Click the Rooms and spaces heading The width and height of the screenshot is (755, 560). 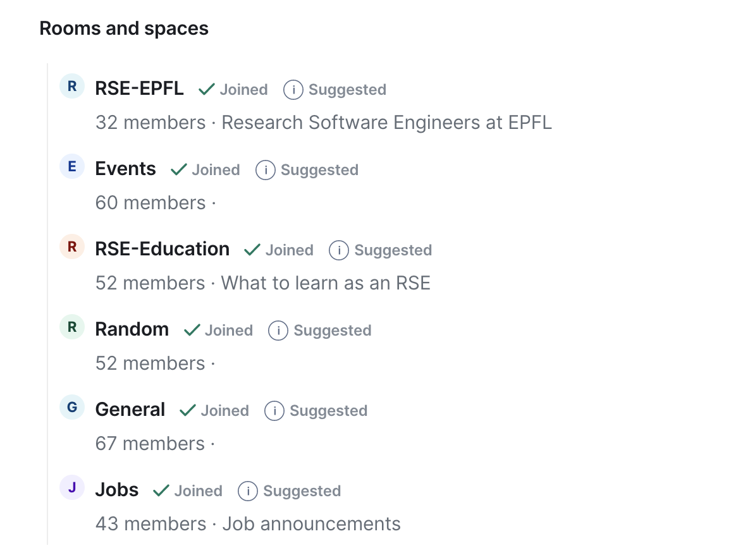click(x=124, y=28)
